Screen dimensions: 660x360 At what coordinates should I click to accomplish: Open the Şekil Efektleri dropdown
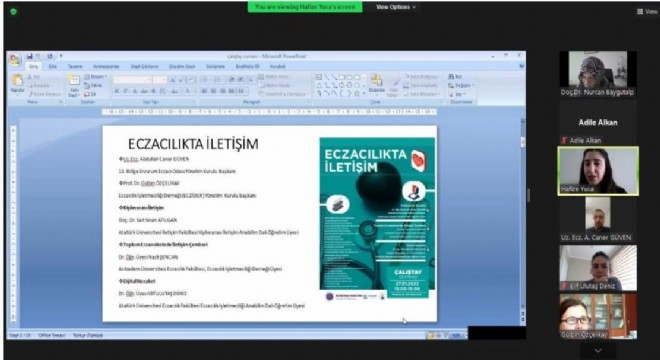(422, 94)
